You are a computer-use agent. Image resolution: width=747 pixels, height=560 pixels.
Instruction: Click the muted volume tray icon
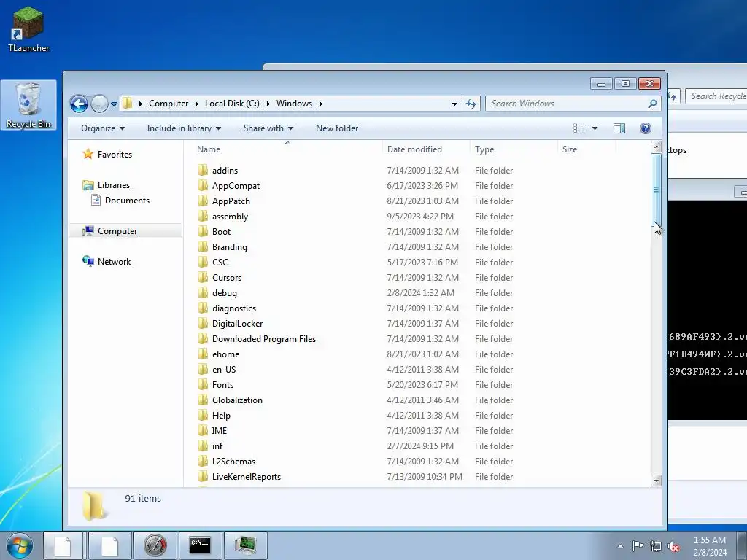pyautogui.click(x=673, y=546)
